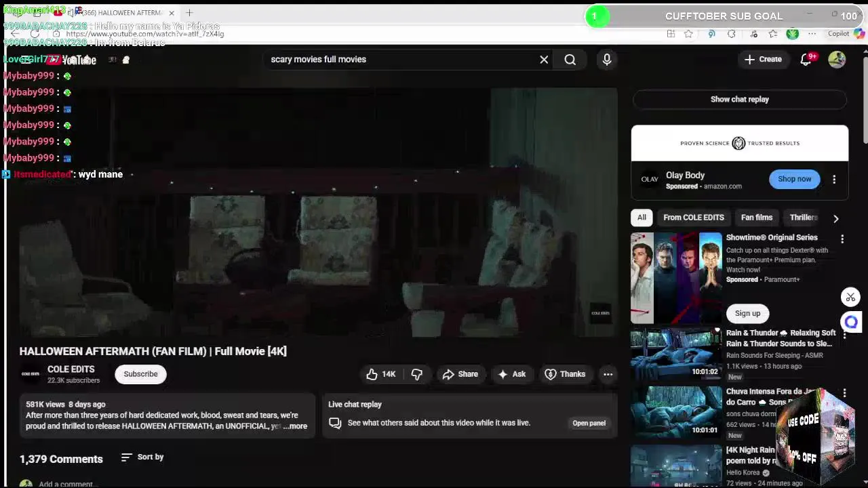868x488 pixels.
Task: Open the Rain & Thunder Relaxing Soft video thumbnail
Action: pos(676,354)
